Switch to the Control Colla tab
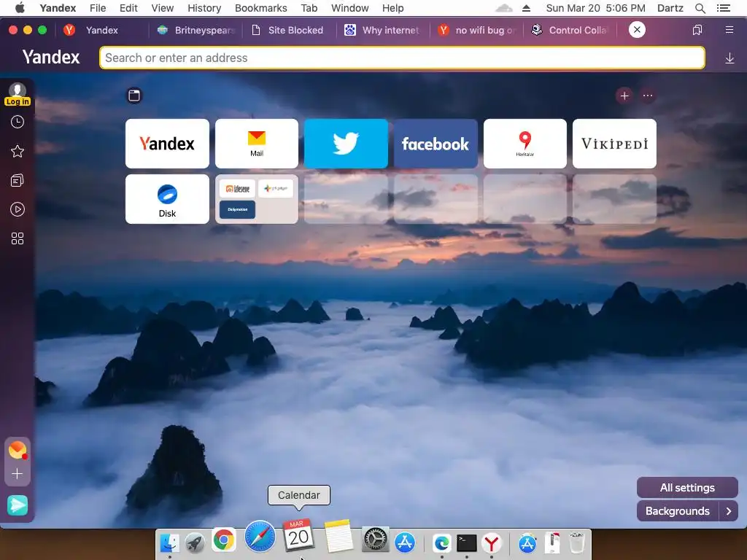The width and height of the screenshot is (747, 560). point(570,30)
